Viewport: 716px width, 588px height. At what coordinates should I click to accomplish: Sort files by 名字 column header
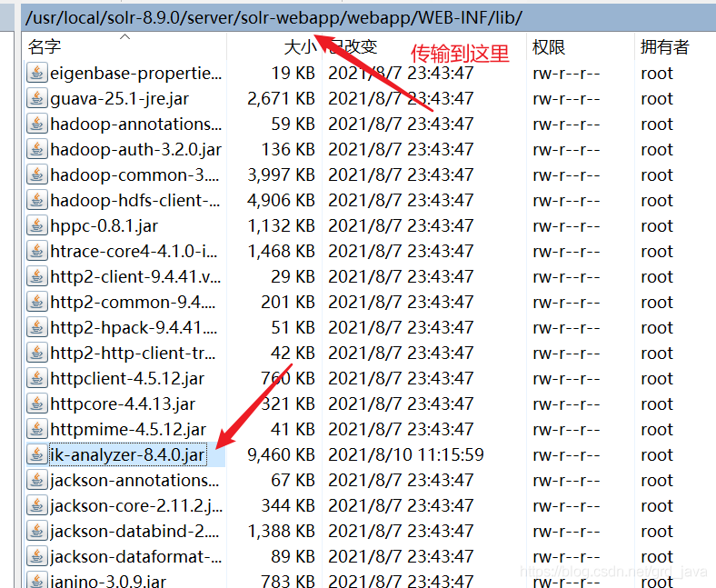coord(124,46)
